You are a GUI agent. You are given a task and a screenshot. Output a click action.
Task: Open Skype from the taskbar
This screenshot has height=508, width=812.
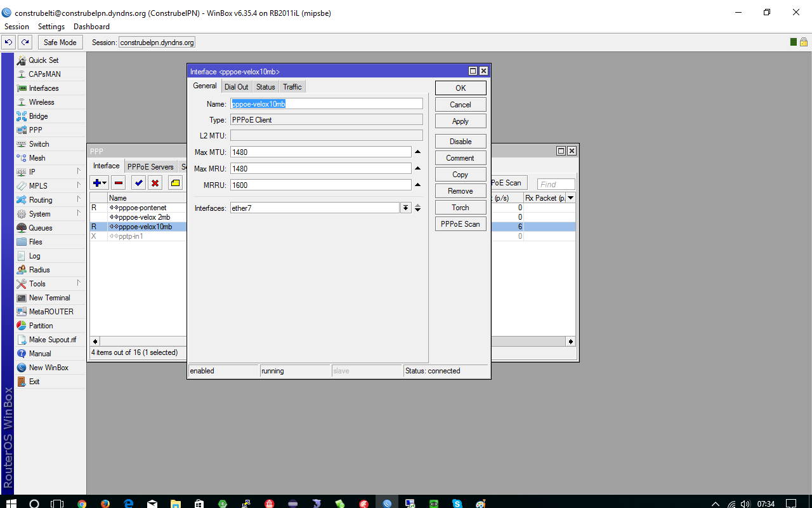click(457, 504)
